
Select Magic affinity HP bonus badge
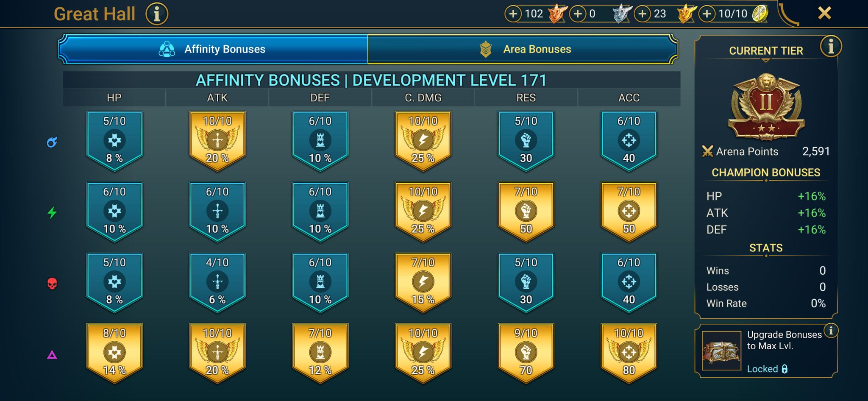coord(114,141)
